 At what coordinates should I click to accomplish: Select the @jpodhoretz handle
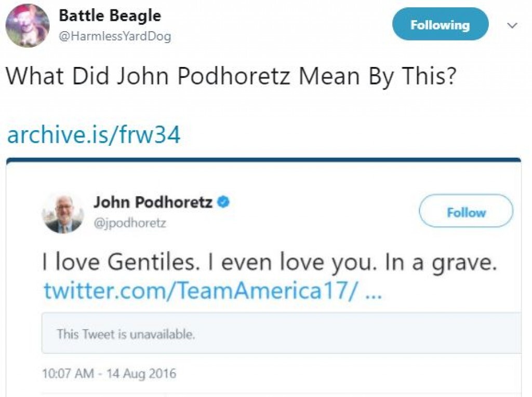(x=130, y=223)
